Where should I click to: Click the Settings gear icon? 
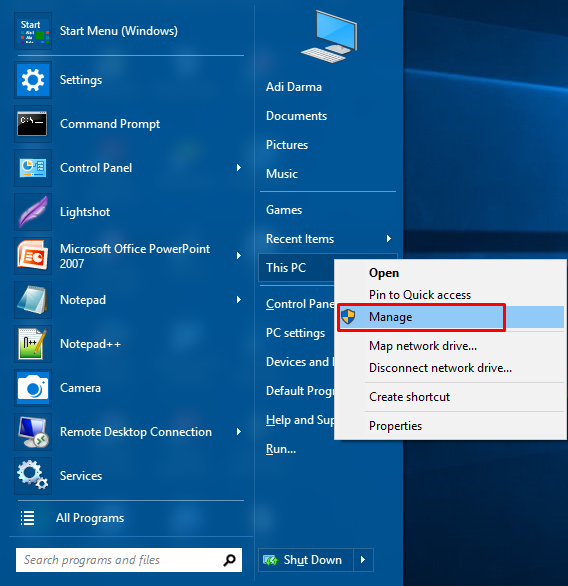[33, 80]
